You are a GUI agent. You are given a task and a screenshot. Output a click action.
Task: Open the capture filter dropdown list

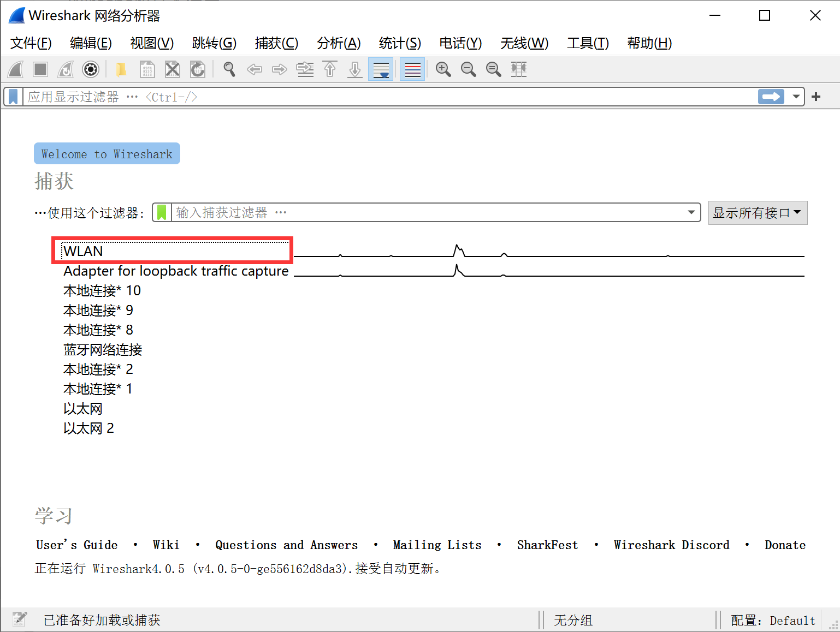click(x=691, y=212)
